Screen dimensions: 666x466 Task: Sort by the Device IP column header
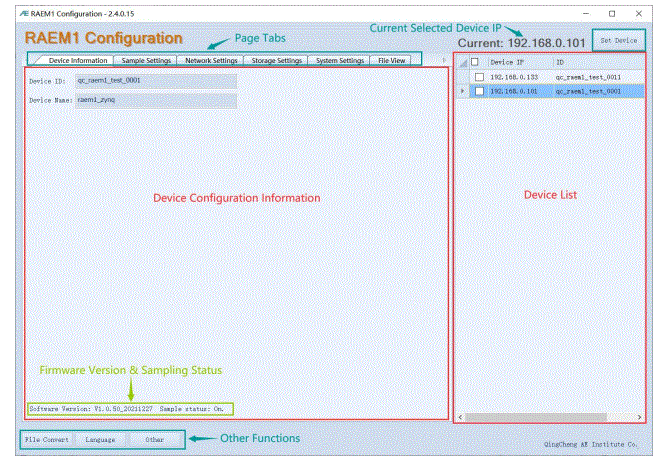tap(520, 62)
